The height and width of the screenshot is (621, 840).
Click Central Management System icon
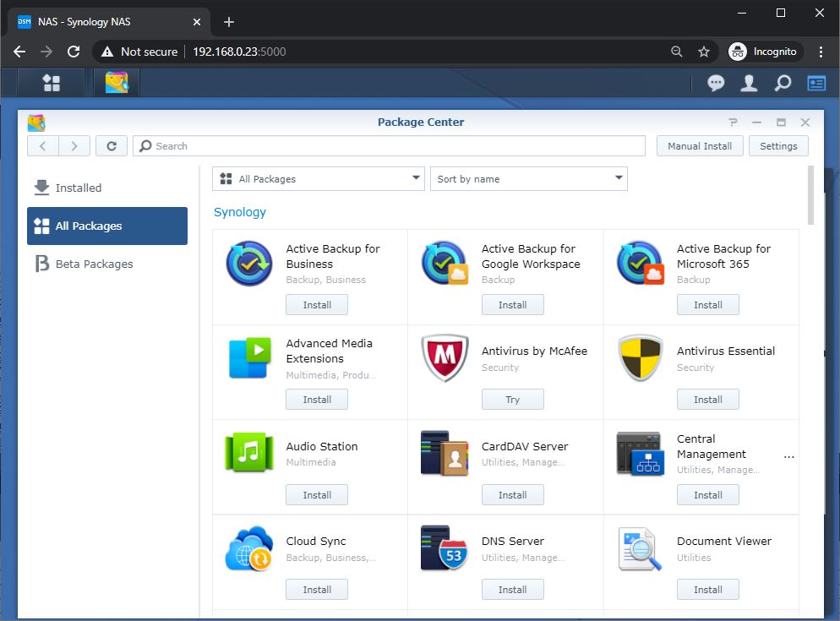[x=641, y=454]
